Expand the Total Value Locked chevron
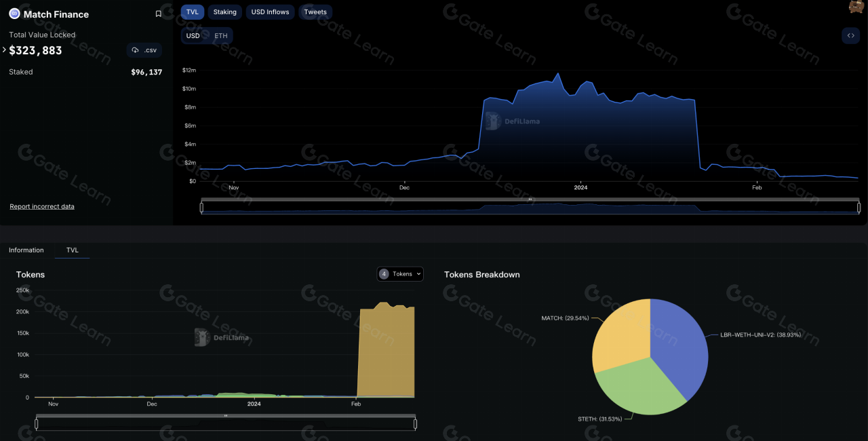The image size is (868, 441). tap(4, 50)
